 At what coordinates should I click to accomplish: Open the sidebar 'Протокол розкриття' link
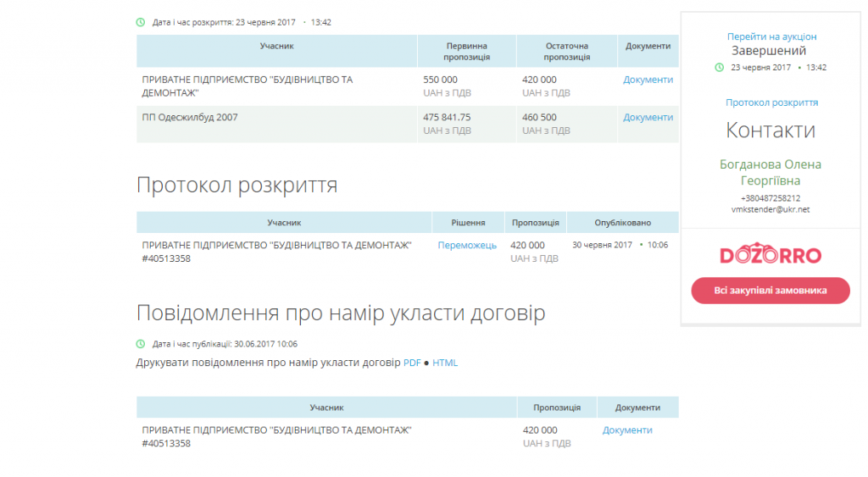771,103
